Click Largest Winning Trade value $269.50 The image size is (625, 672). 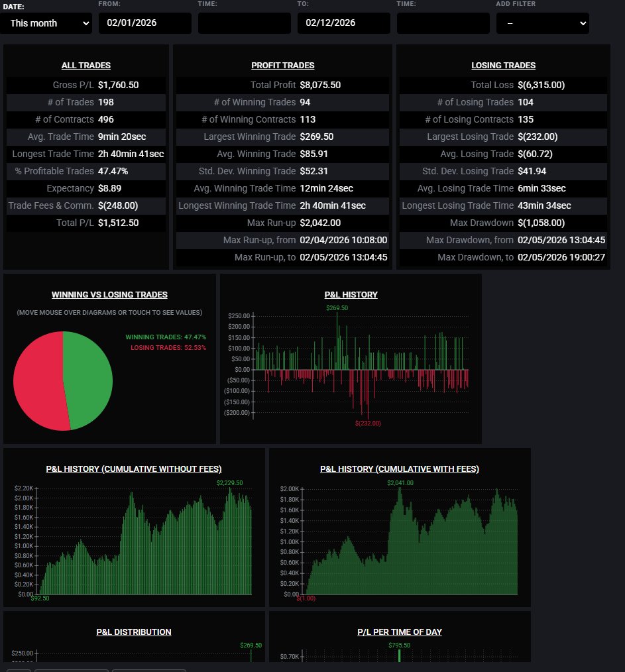[317, 137]
